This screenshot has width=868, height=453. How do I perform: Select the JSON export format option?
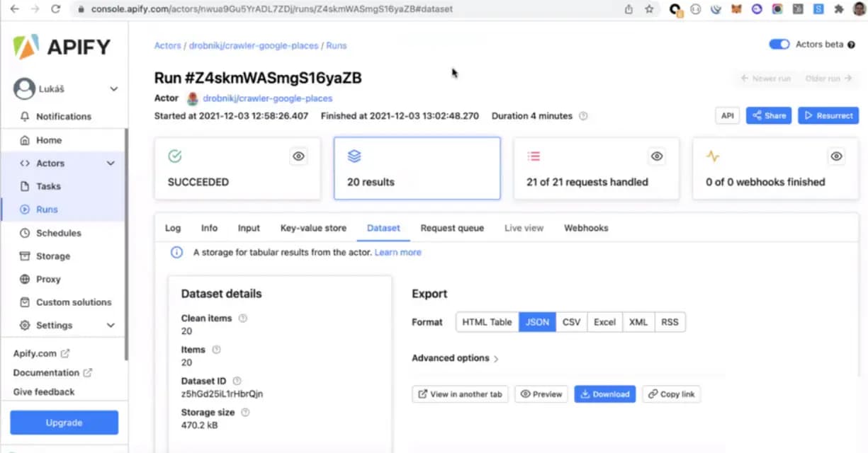(x=537, y=322)
